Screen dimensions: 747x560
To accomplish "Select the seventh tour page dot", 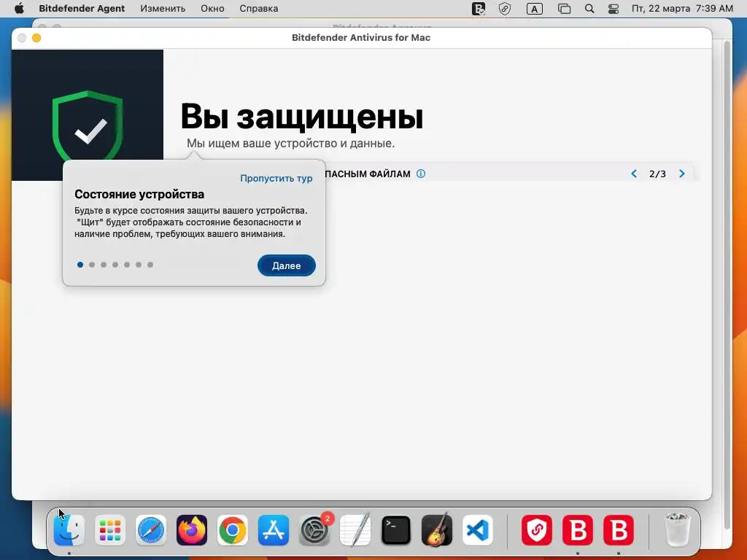I will (x=150, y=265).
